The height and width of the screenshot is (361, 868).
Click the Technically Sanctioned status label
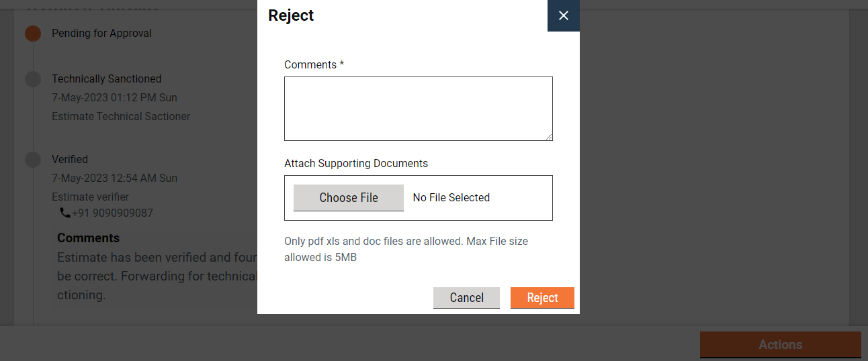106,79
